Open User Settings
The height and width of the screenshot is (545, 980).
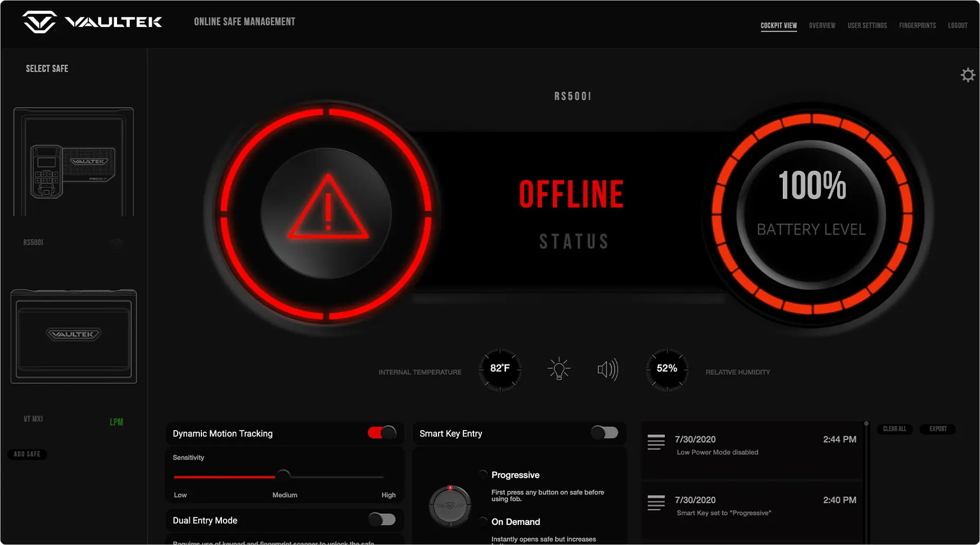pos(867,25)
